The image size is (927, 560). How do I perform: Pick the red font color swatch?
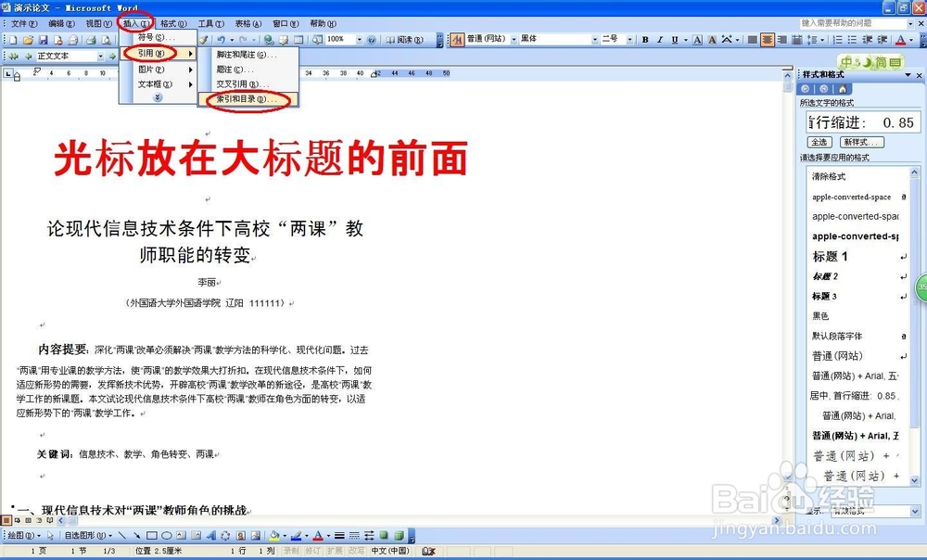pyautogui.click(x=900, y=41)
